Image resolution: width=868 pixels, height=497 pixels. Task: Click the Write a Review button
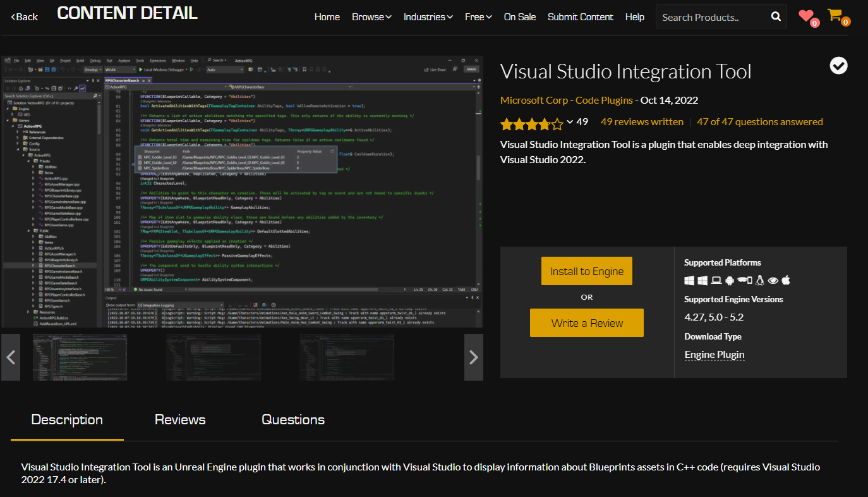tap(587, 323)
